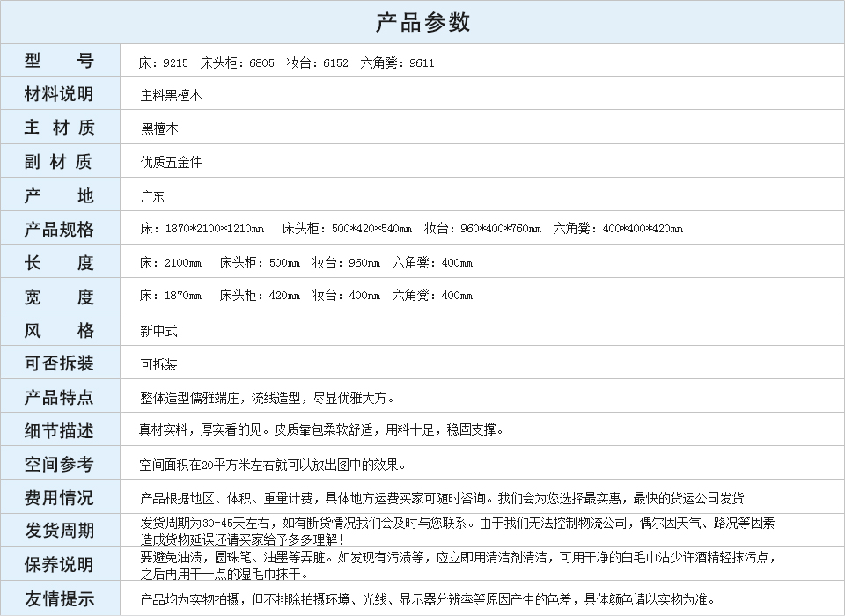Click the 发货周期为30-45天左右 text
Viewport: 845px width, 616px height.
click(x=208, y=523)
